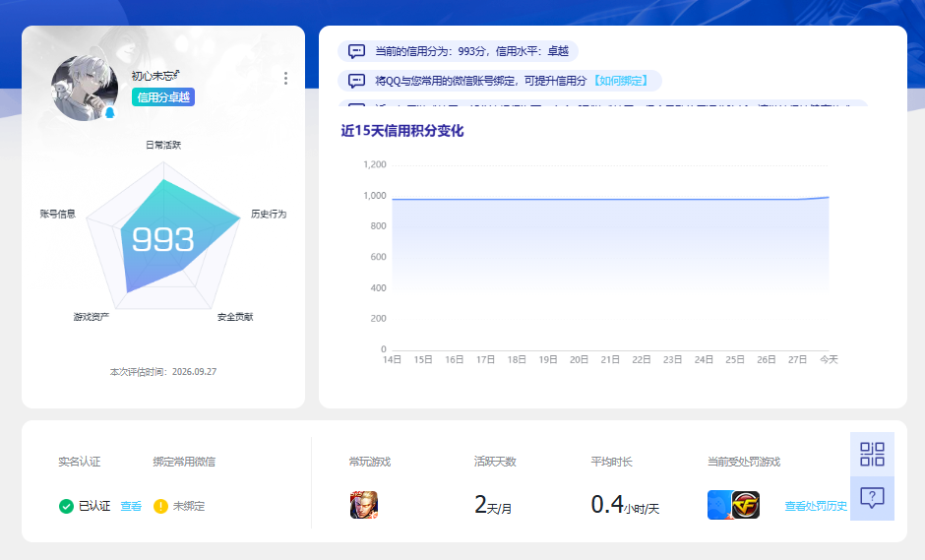
Task: Click the 近15天信用积分变化 chart title
Action: tap(402, 131)
